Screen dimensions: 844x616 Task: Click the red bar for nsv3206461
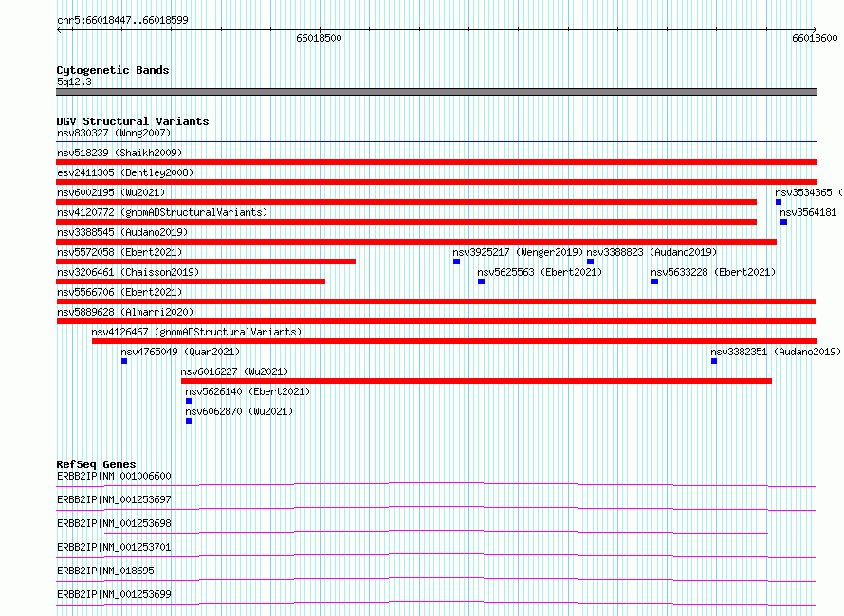point(191,281)
